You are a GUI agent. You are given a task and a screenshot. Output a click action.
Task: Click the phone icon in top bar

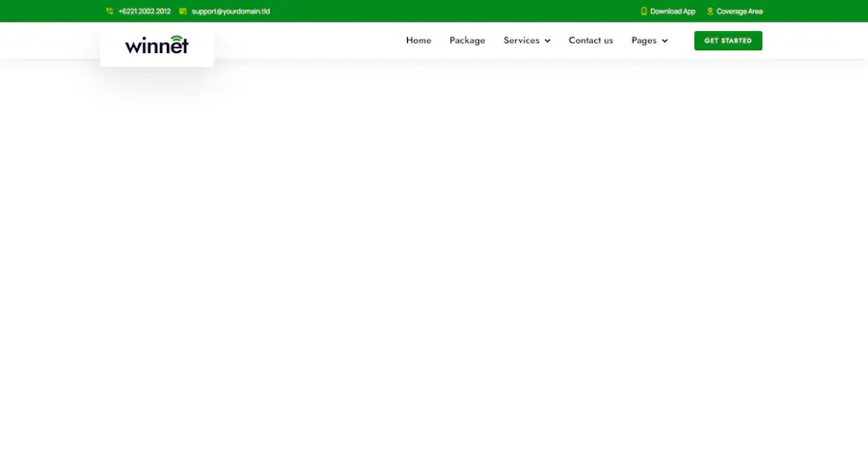[x=110, y=11]
